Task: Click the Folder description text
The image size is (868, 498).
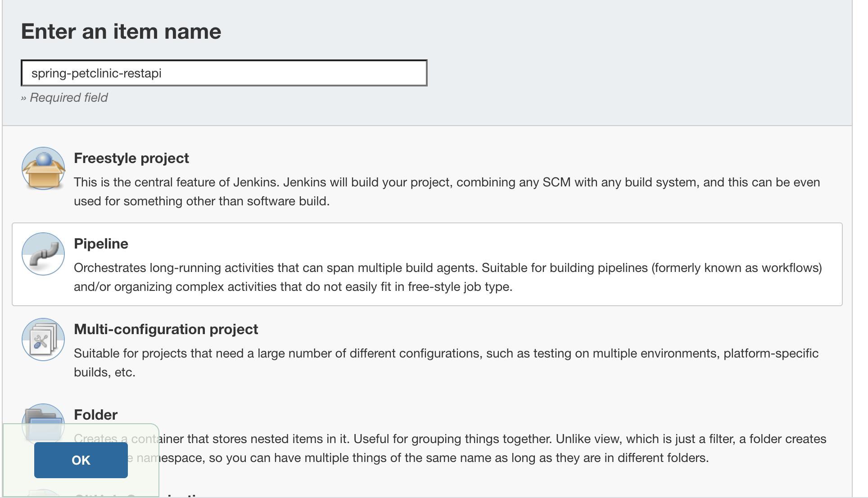Action: pos(450,448)
